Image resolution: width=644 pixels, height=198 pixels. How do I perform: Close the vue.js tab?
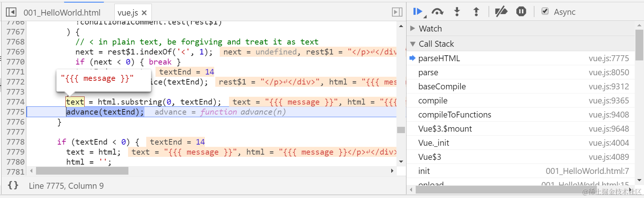pos(144,13)
